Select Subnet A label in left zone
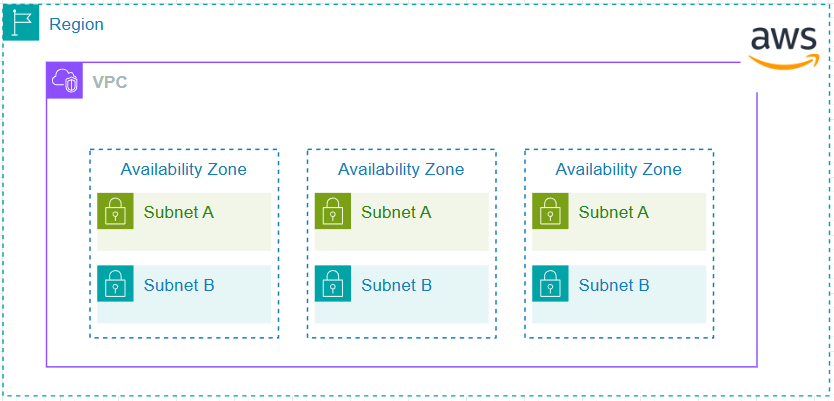Viewport: 834px width, 401px height. (x=179, y=212)
